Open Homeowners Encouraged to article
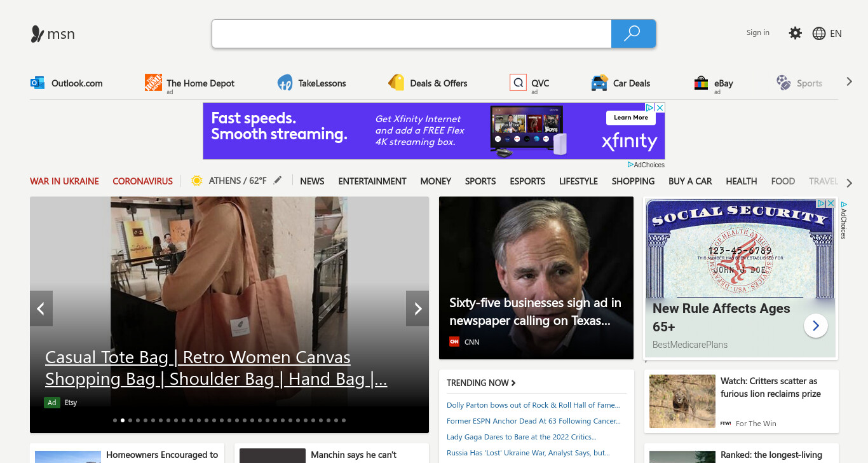This screenshot has height=463, width=868. click(x=162, y=455)
